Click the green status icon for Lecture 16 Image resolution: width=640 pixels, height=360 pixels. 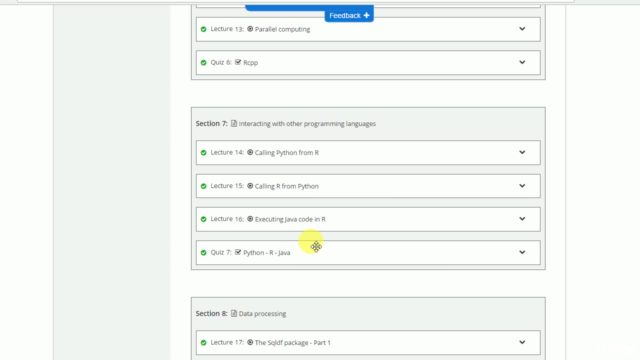tap(203, 219)
